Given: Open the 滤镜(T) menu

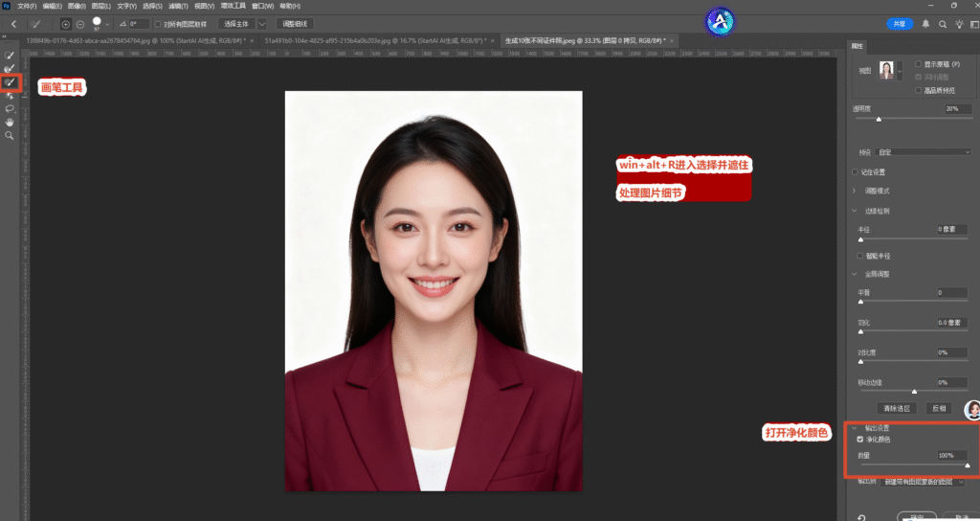Looking at the screenshot, I should pyautogui.click(x=178, y=6).
